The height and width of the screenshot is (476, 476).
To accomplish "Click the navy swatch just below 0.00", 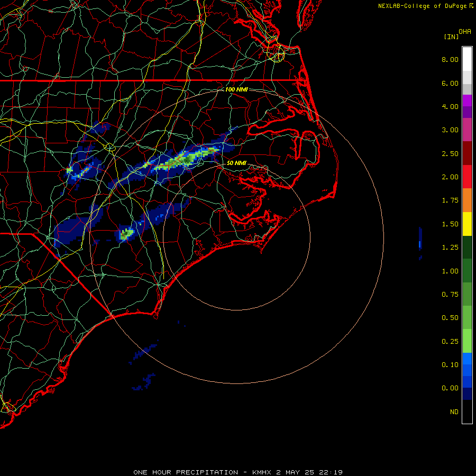I will pyautogui.click(x=467, y=394).
